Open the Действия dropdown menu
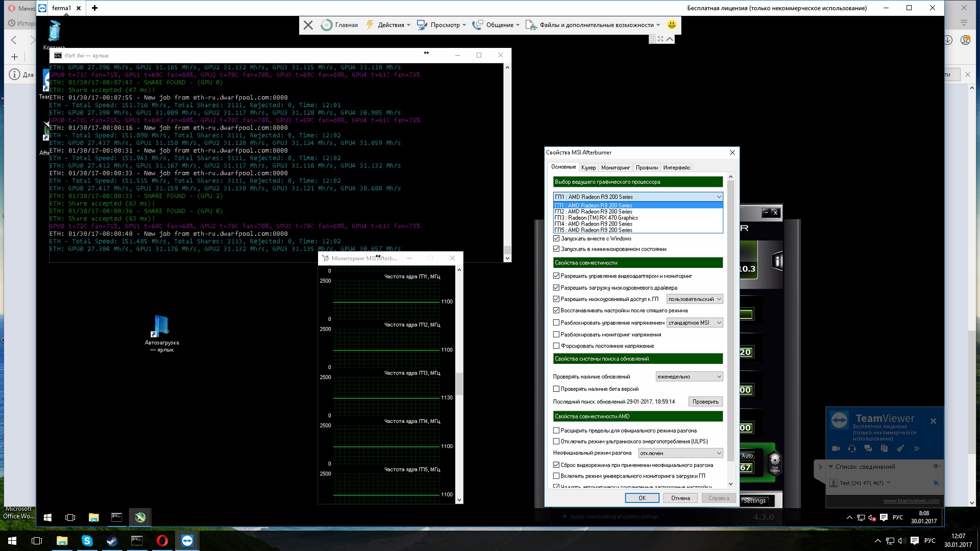The width and height of the screenshot is (980, 551). point(391,24)
